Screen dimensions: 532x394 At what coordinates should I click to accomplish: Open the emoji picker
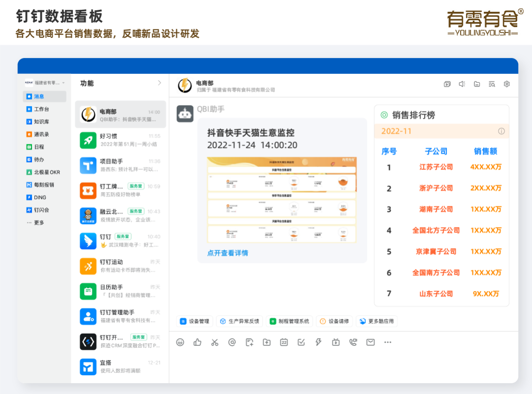click(x=180, y=342)
